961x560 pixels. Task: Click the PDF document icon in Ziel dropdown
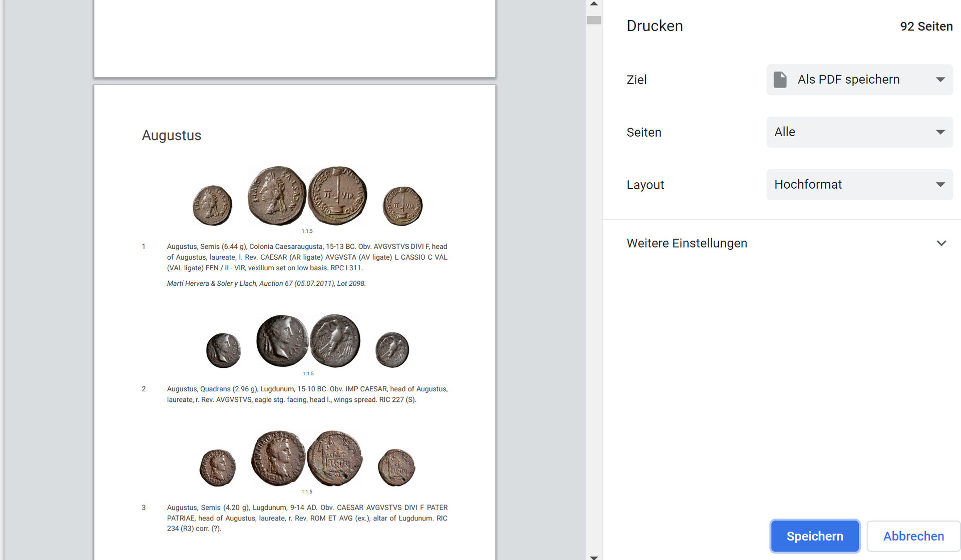pyautogui.click(x=780, y=80)
